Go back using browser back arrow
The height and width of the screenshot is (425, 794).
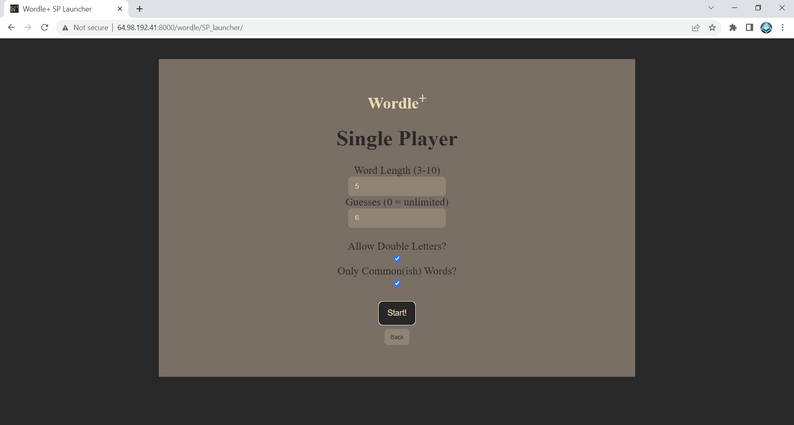coord(11,27)
